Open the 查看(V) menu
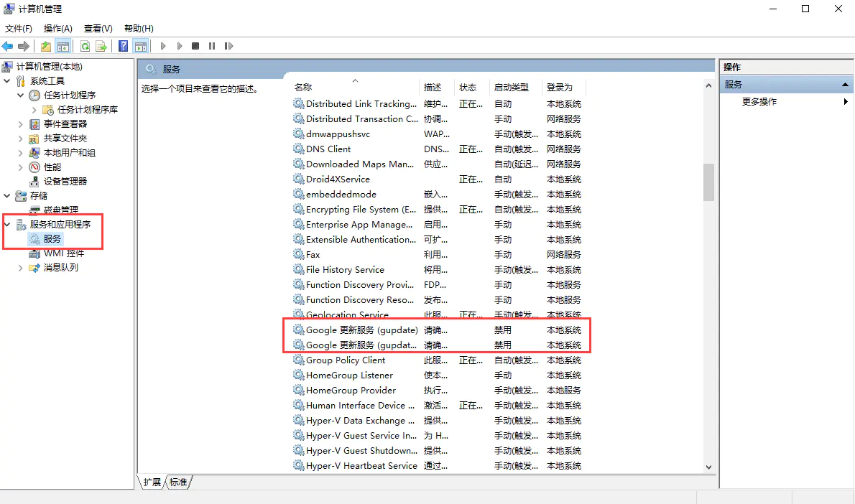Viewport: 855px width, 504px height. 98,28
